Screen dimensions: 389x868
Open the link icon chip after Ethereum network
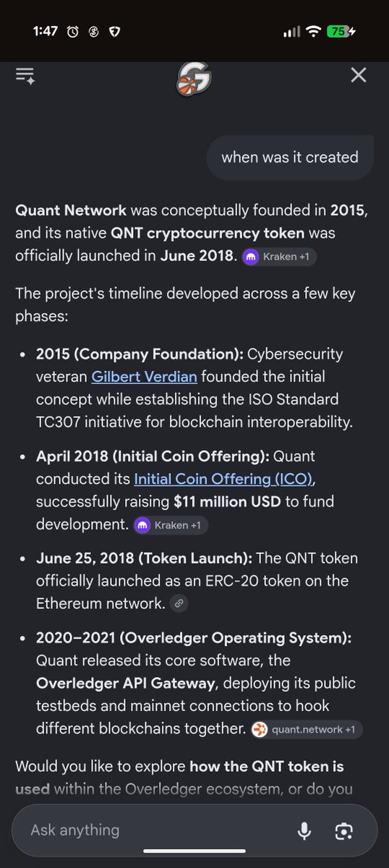point(179,603)
